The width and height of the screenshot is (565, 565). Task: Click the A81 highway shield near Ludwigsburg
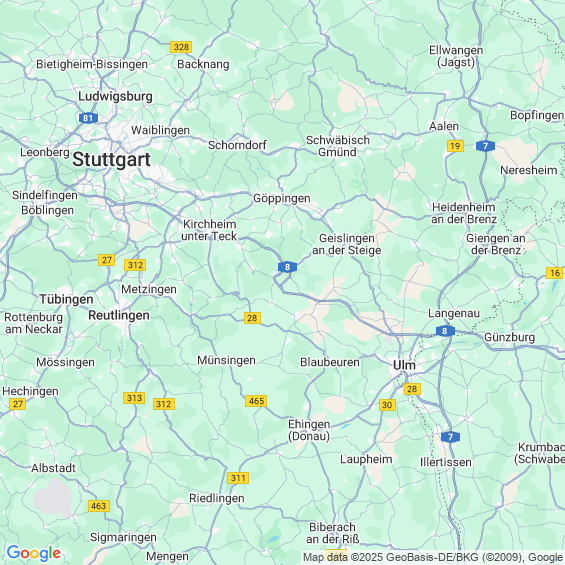pos(88,118)
